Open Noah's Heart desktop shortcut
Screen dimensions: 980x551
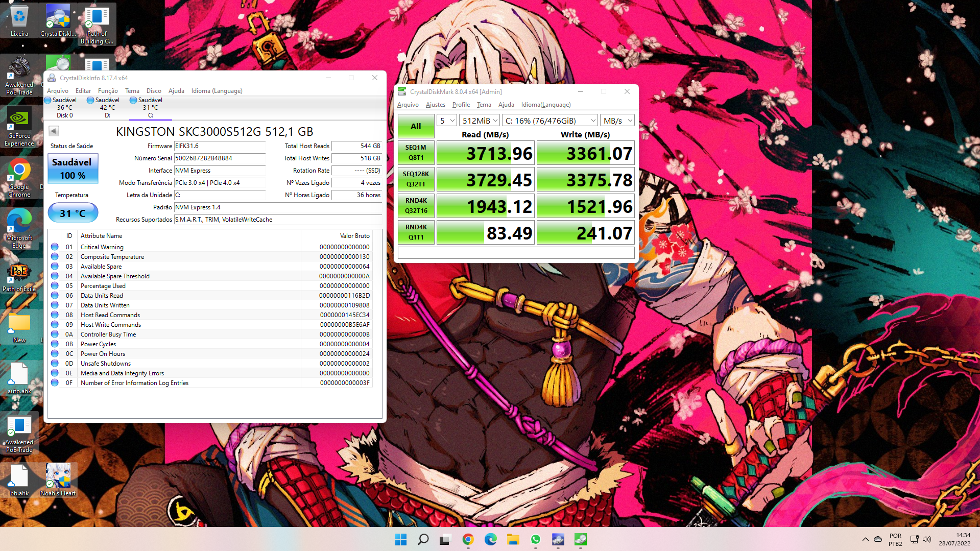pos(58,481)
